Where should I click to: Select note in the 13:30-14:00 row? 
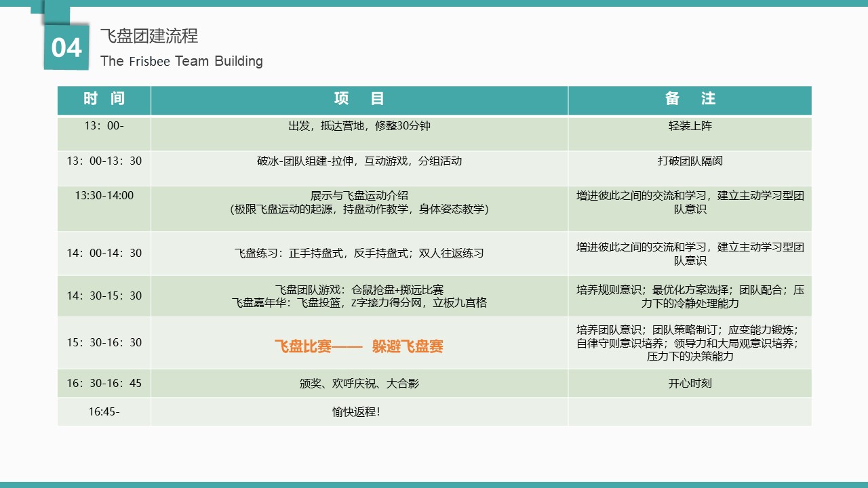(690, 202)
